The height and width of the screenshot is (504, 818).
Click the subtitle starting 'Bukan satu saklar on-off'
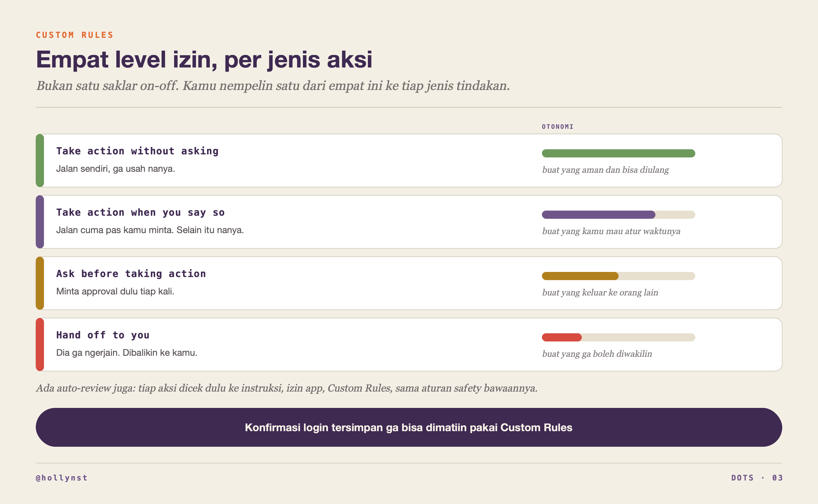point(273,86)
